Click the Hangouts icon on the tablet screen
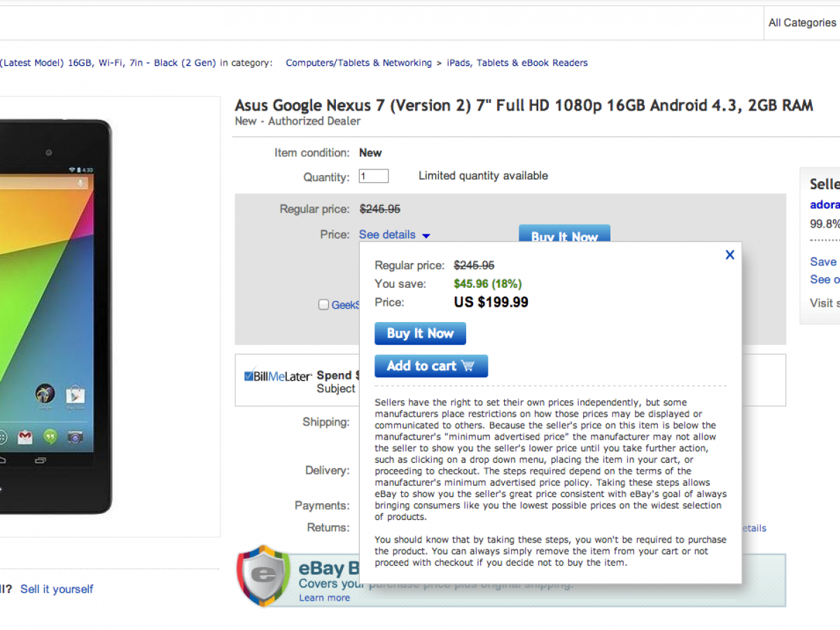This screenshot has height=630, width=840. [50, 437]
